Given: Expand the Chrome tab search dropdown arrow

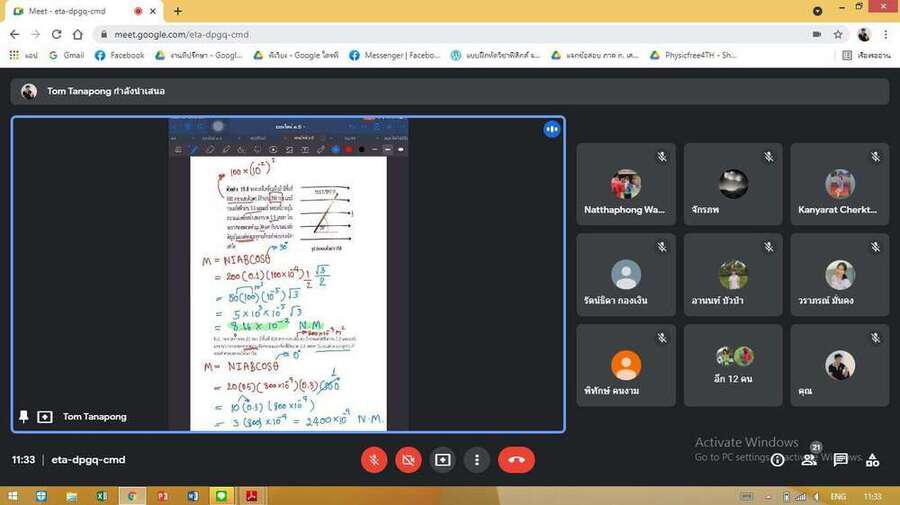Looking at the screenshot, I should click(817, 11).
